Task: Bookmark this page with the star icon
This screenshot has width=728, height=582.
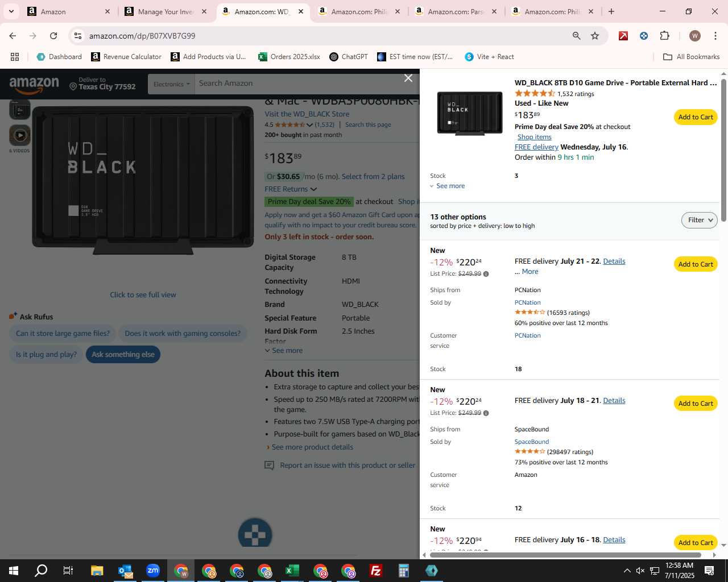Action: click(595, 36)
